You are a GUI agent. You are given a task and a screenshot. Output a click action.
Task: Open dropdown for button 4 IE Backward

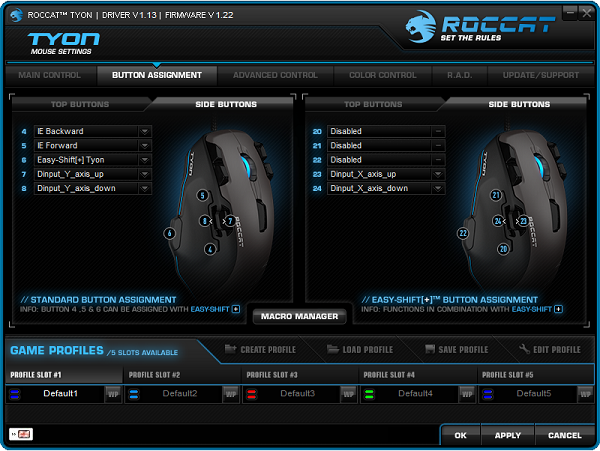[144, 131]
